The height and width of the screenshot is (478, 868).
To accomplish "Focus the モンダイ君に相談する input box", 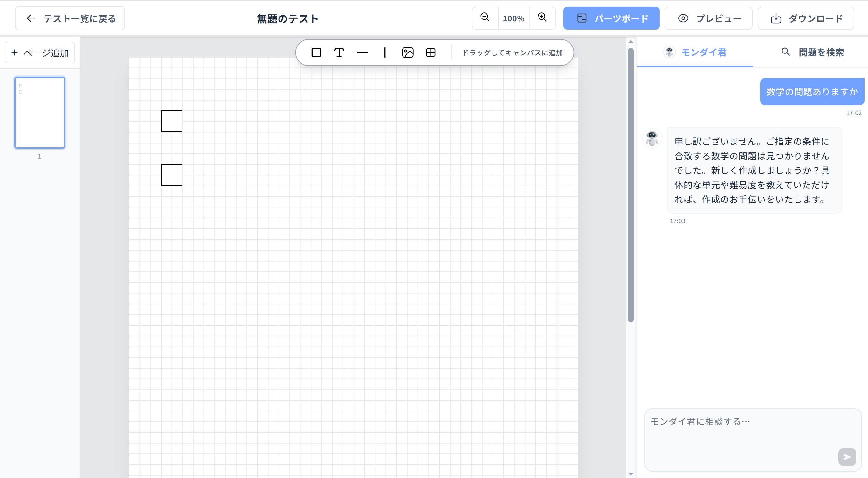I will pos(753,439).
